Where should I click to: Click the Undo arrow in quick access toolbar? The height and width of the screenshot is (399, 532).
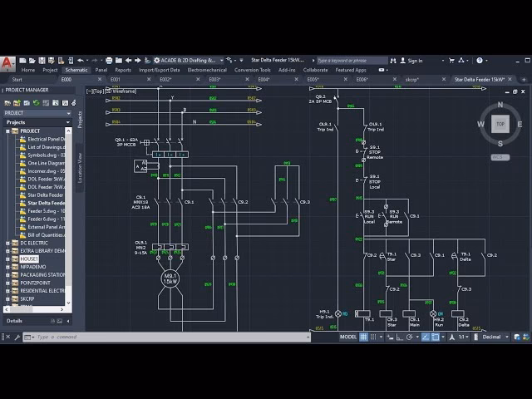pos(81,61)
